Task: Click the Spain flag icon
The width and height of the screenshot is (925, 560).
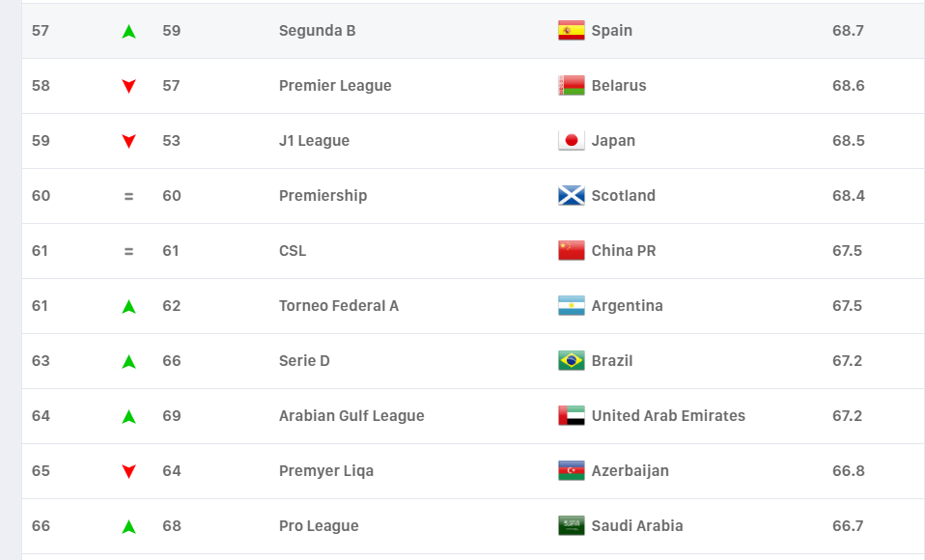Action: pos(571,31)
